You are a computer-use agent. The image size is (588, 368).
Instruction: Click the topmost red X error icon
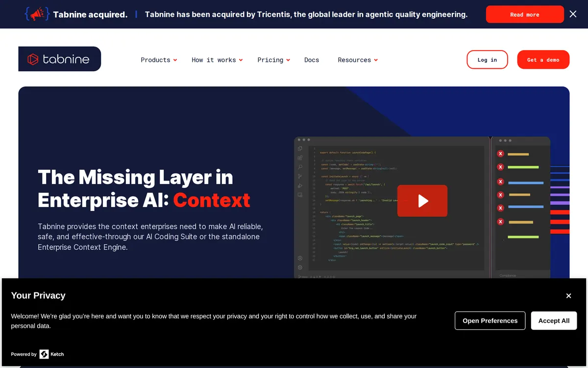coord(500,154)
